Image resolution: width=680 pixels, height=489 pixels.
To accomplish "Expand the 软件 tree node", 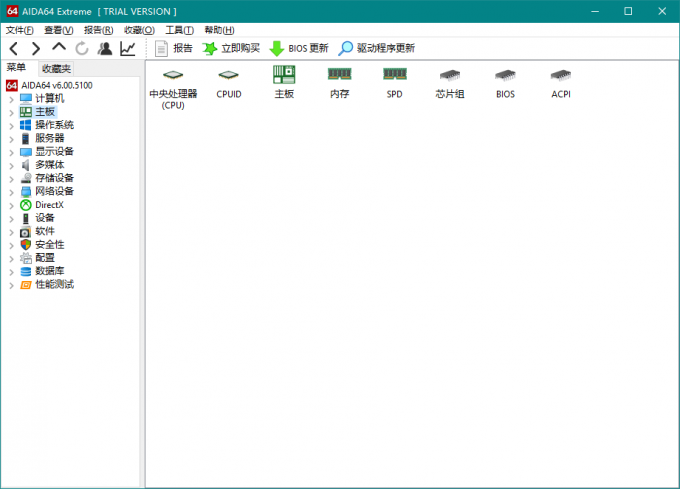I will click(12, 232).
